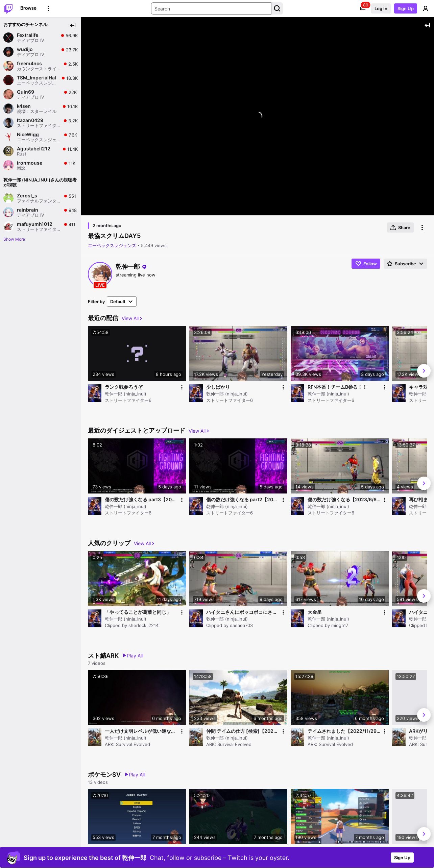Open Browse in top navigation
434x868 pixels.
coord(28,8)
